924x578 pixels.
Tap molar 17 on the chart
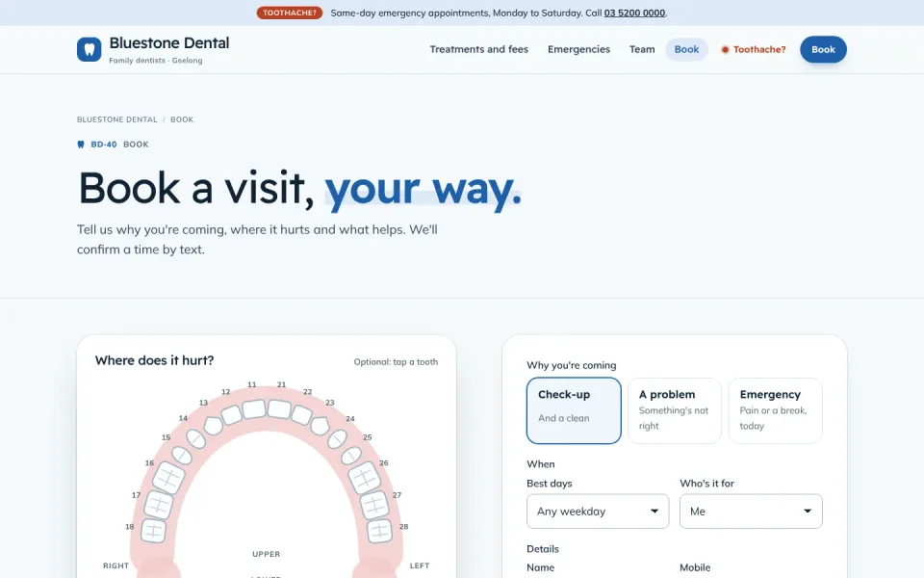coord(159,504)
